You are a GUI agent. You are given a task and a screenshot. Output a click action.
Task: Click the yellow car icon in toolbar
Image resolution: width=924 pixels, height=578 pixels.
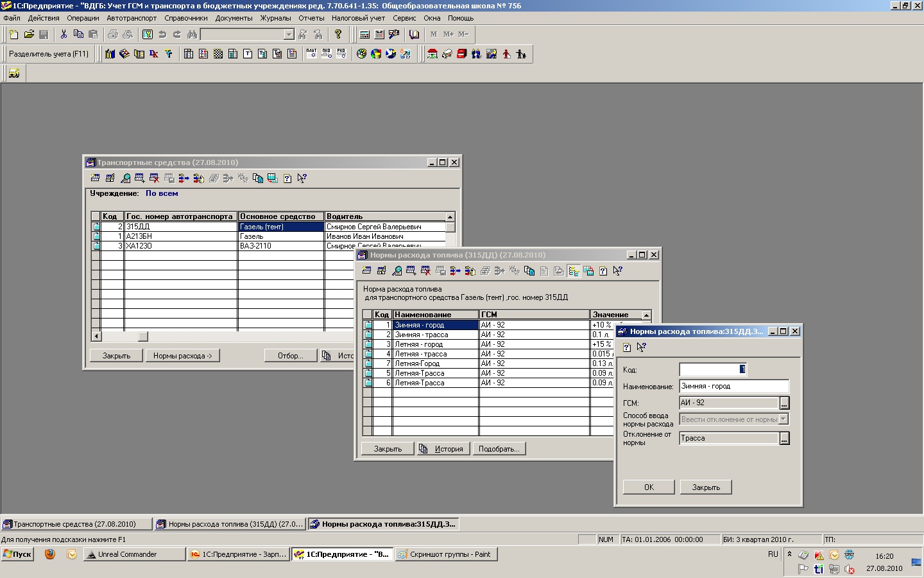(13, 73)
